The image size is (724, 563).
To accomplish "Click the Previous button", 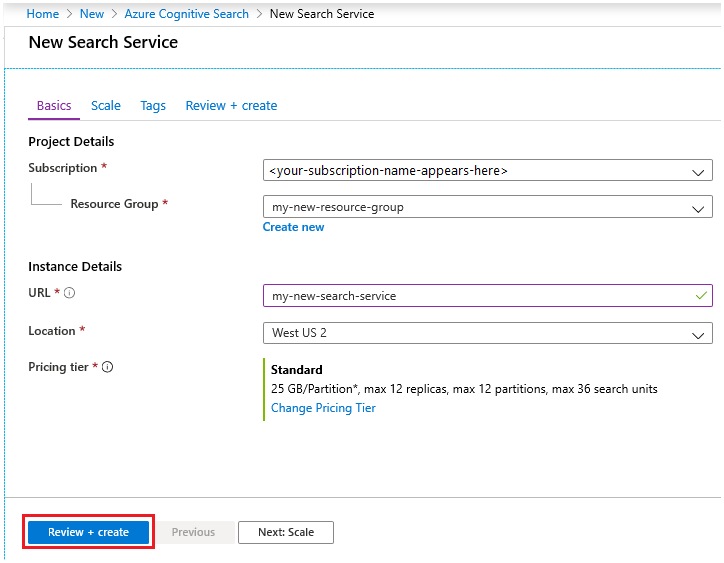I will coord(193,532).
